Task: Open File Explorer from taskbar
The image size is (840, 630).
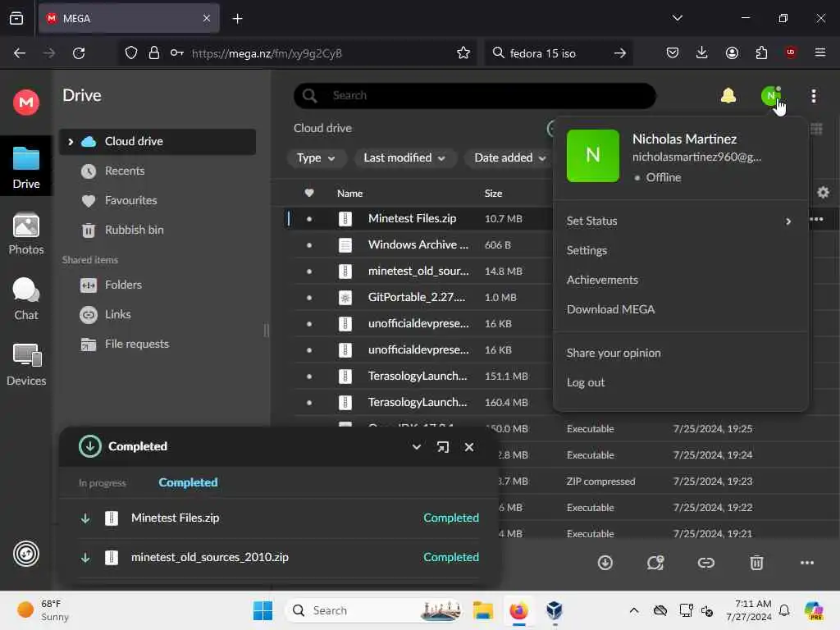Action: click(482, 610)
